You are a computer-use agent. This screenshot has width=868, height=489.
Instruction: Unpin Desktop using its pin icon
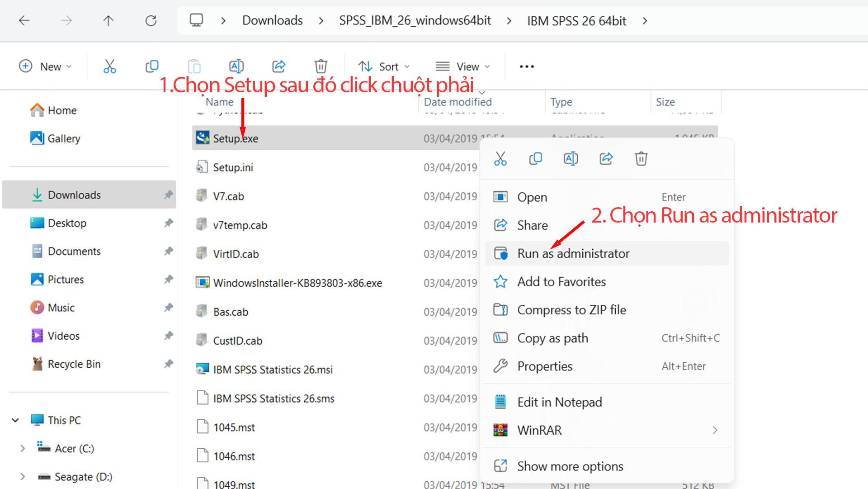(x=168, y=223)
